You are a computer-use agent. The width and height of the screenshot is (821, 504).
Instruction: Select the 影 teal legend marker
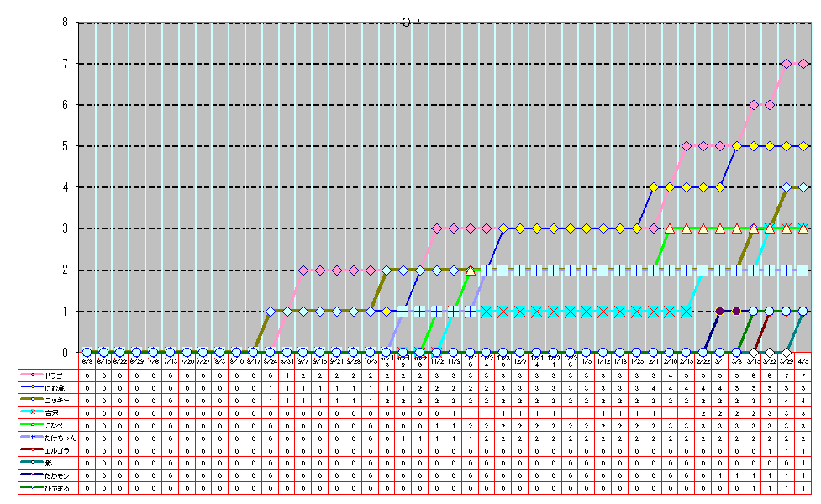[32, 463]
